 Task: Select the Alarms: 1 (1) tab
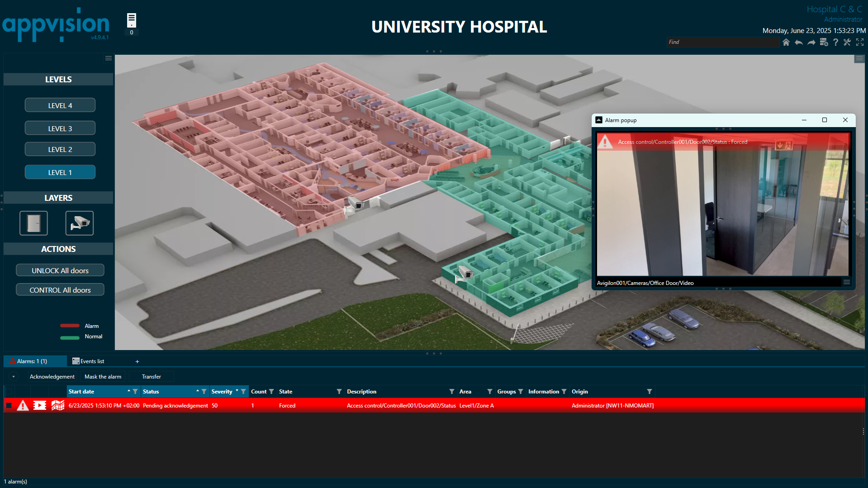[x=32, y=361]
